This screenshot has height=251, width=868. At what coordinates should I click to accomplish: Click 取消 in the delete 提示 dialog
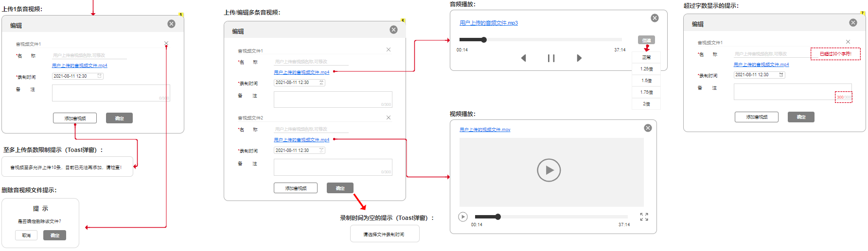(x=26, y=235)
